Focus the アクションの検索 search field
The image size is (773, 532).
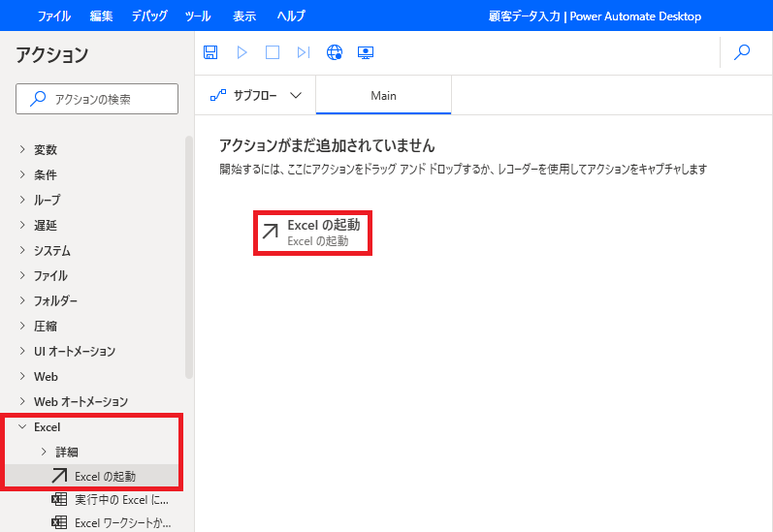coord(97,99)
